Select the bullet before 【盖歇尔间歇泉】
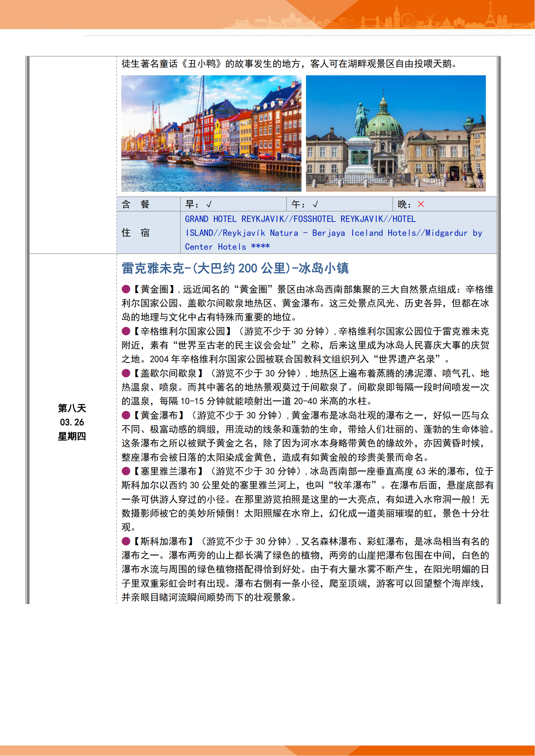 [126, 373]
